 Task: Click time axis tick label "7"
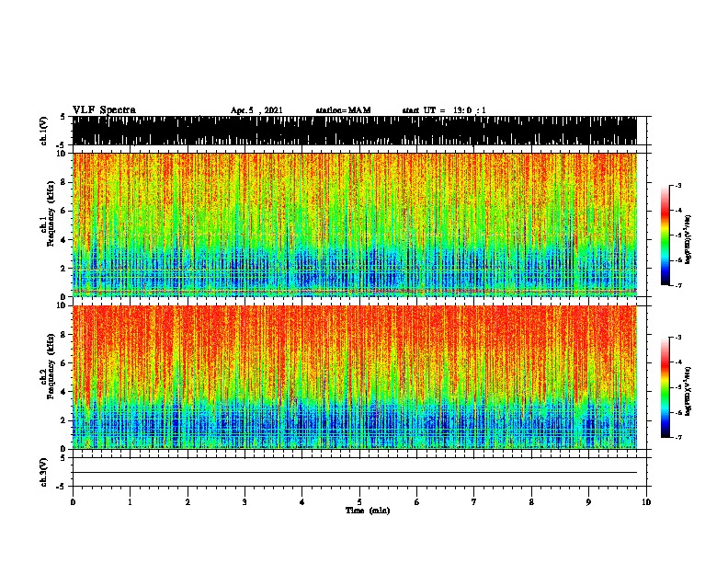pyautogui.click(x=474, y=502)
